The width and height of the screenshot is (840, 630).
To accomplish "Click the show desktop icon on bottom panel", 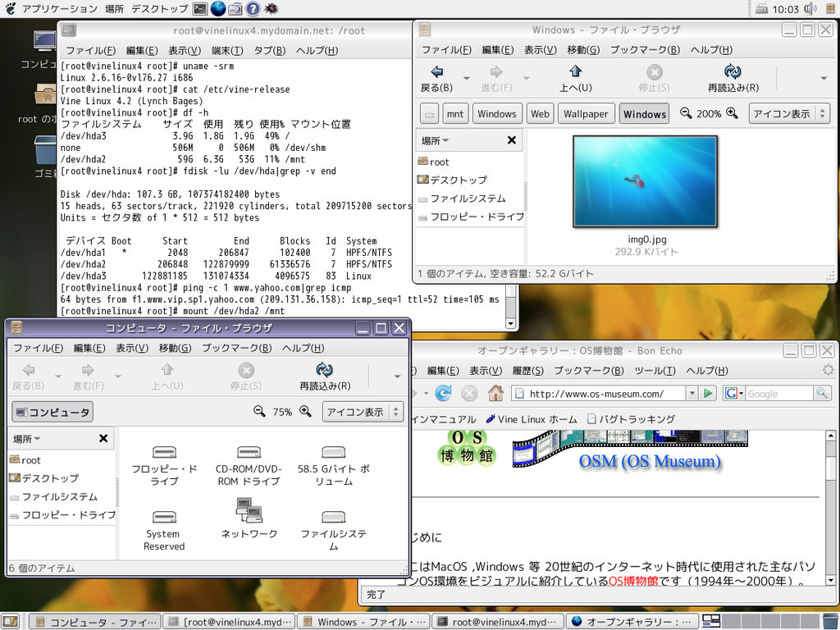I will point(11,622).
